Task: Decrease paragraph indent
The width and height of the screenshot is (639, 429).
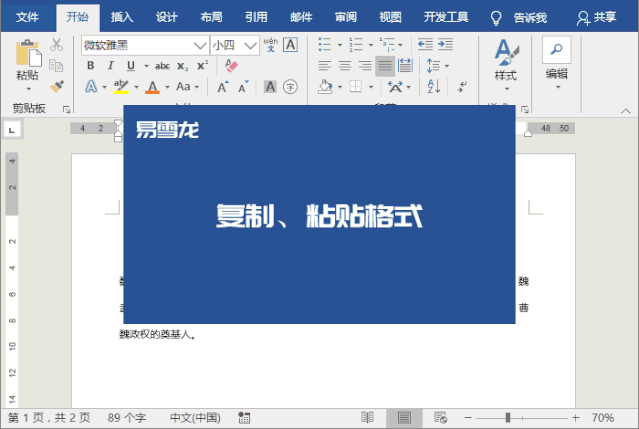Action: click(425, 44)
